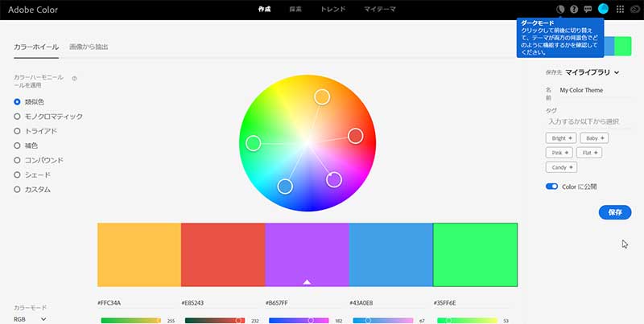Image resolution: width=644 pixels, height=324 pixels.
Task: Open the トレンド tab
Action: [333, 9]
